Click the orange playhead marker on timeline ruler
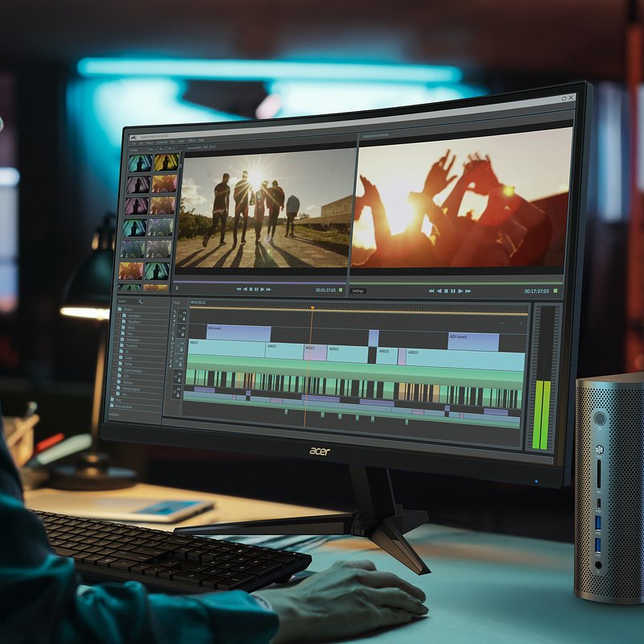 click(312, 307)
